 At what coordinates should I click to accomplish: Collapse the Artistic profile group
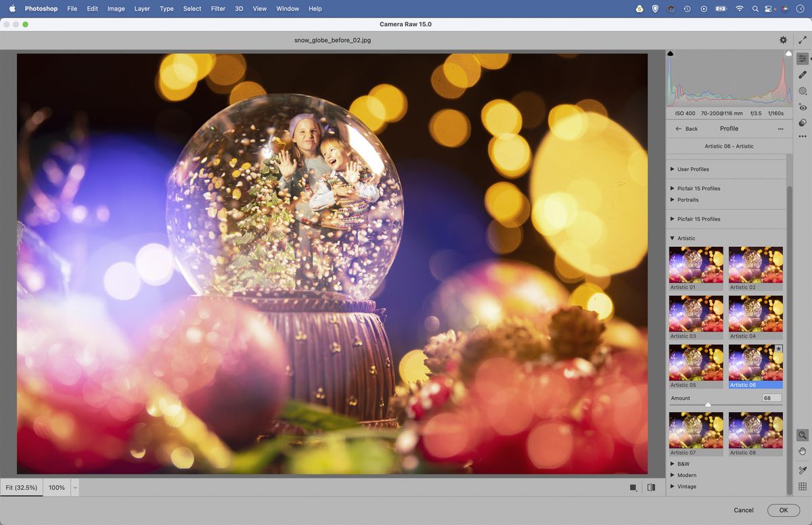tap(672, 238)
